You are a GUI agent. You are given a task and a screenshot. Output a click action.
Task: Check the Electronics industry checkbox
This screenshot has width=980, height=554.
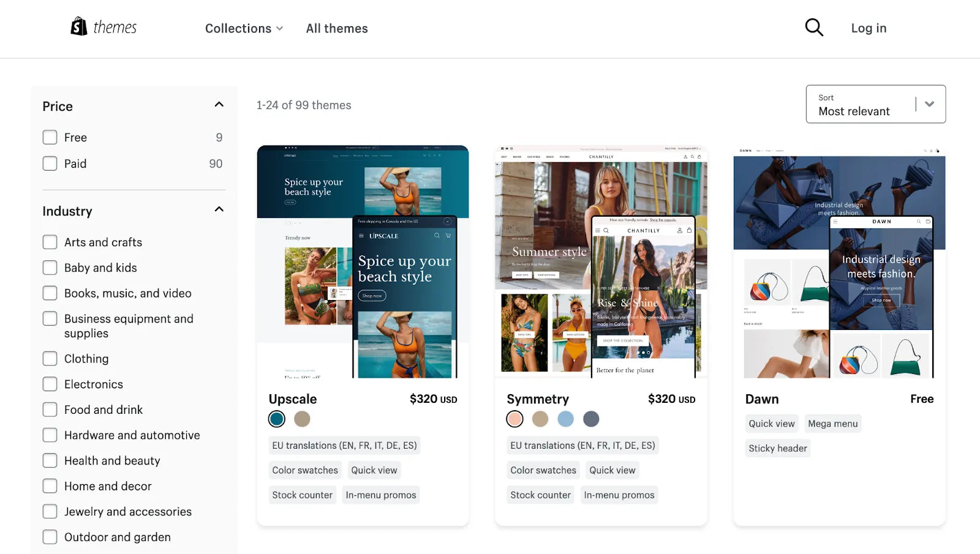tap(50, 384)
